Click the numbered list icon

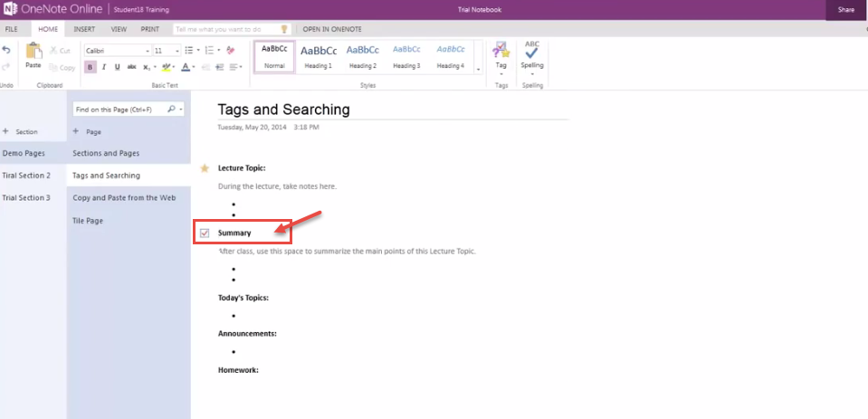pyautogui.click(x=209, y=51)
